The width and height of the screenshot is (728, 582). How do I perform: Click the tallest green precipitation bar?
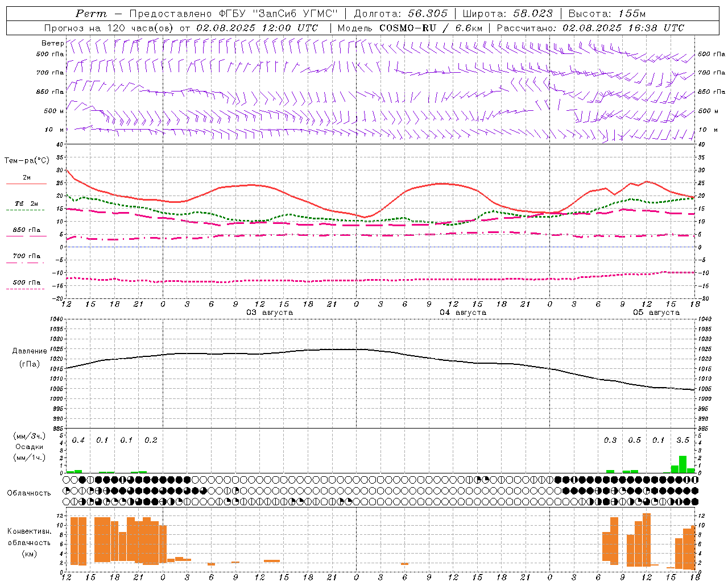[682, 464]
